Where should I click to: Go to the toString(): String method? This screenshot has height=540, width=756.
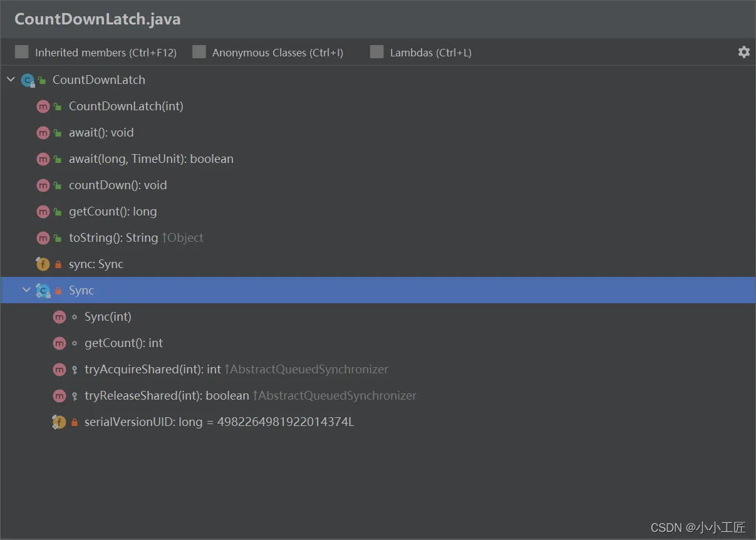pos(113,238)
